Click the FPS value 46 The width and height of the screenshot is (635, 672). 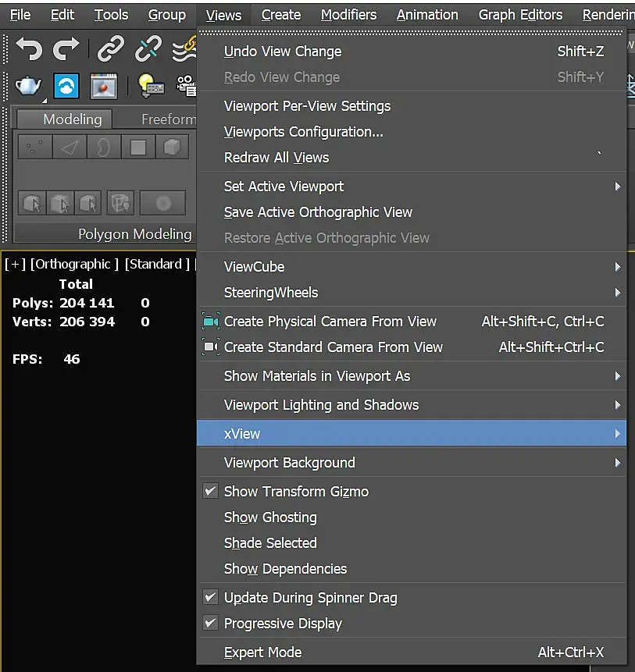click(72, 359)
